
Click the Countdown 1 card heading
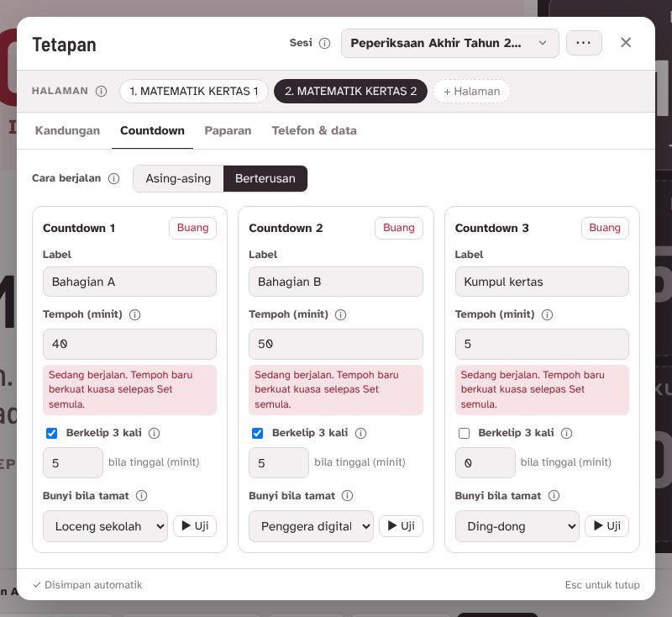click(x=79, y=228)
